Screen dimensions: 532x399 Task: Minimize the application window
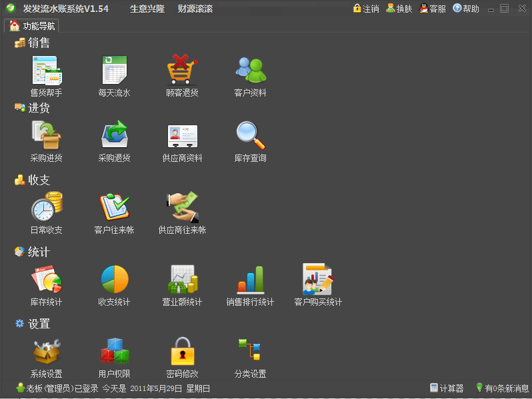(x=491, y=10)
